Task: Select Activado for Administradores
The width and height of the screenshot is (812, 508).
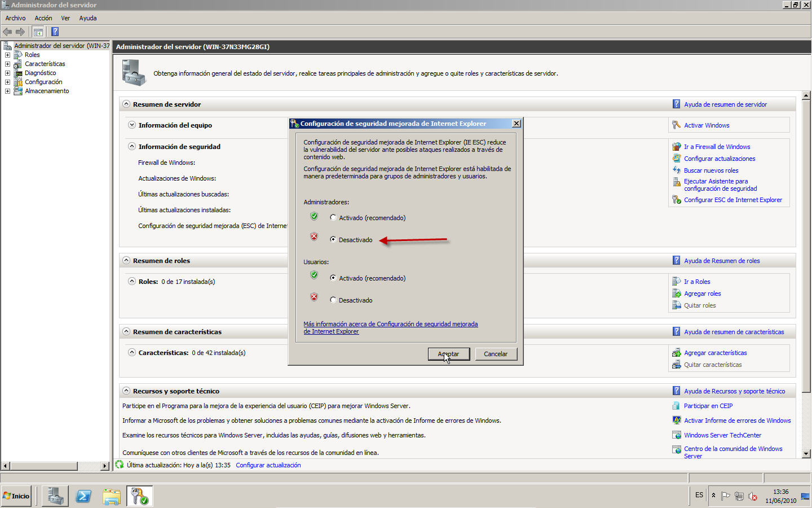Action: pyautogui.click(x=333, y=218)
